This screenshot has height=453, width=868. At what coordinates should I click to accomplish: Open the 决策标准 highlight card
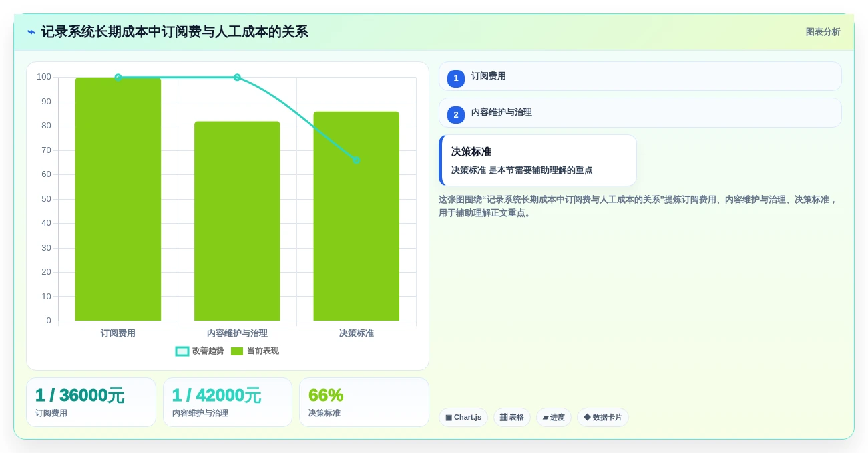(537, 160)
